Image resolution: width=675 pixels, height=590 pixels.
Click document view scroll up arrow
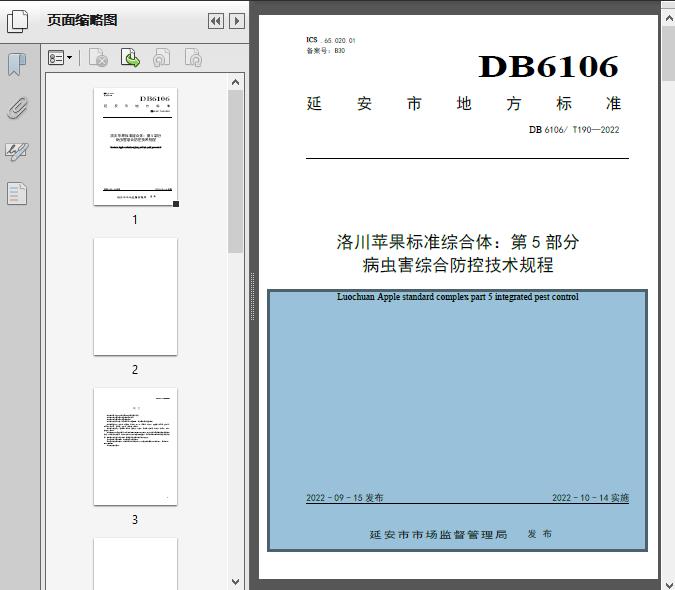click(669, 18)
